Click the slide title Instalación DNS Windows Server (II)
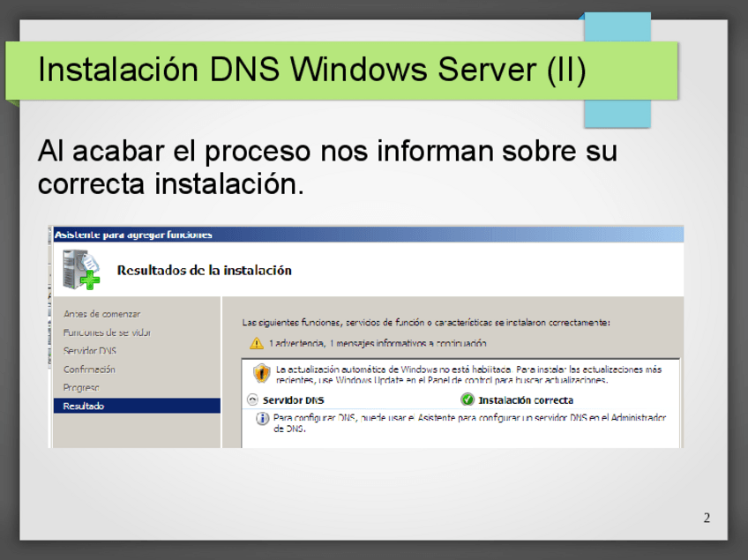 click(312, 70)
